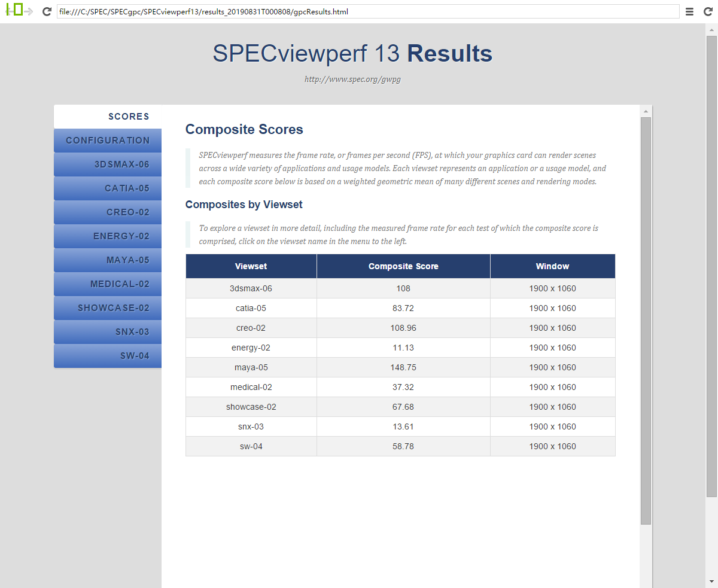Screen dimensions: 718x588
Task: Open the 3DSMAX-06 viewset tab
Action: pyautogui.click(x=108, y=164)
